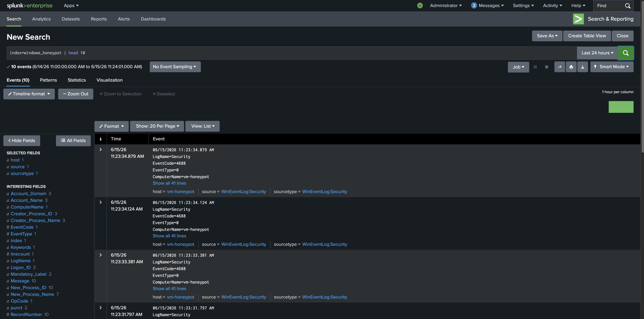
Task: Expand the 11:23:34.879 AM event row
Action: [100, 149]
